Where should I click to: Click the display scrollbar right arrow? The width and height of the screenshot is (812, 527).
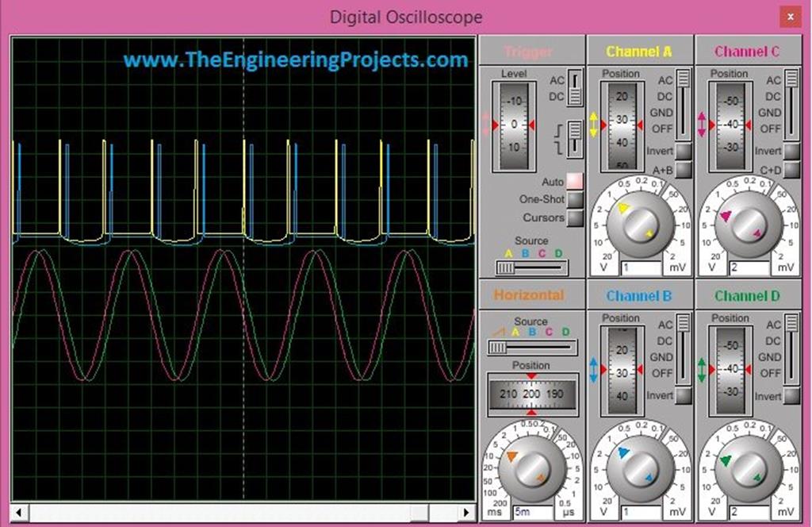click(x=467, y=513)
